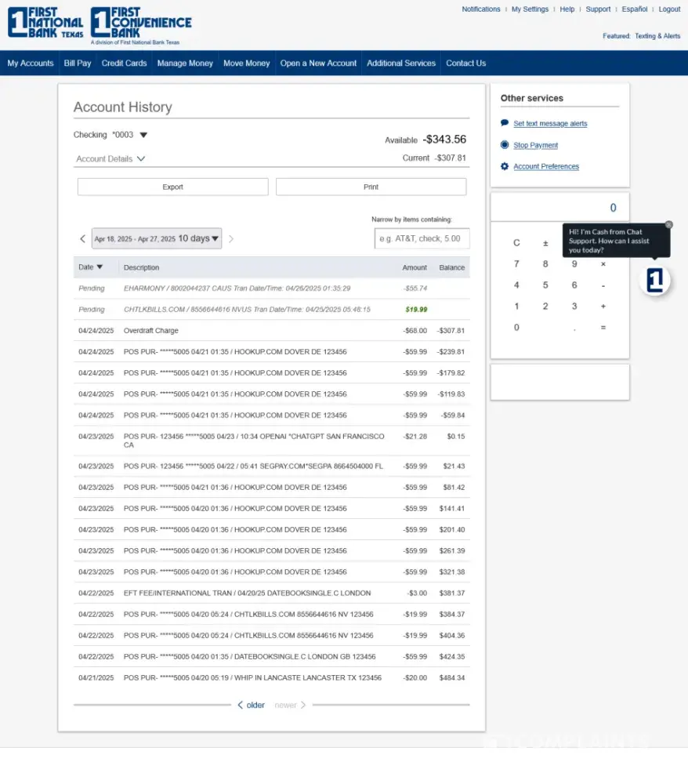Screen dimensions: 688x784
Task: Go to previous date range arrow
Action: pos(82,239)
